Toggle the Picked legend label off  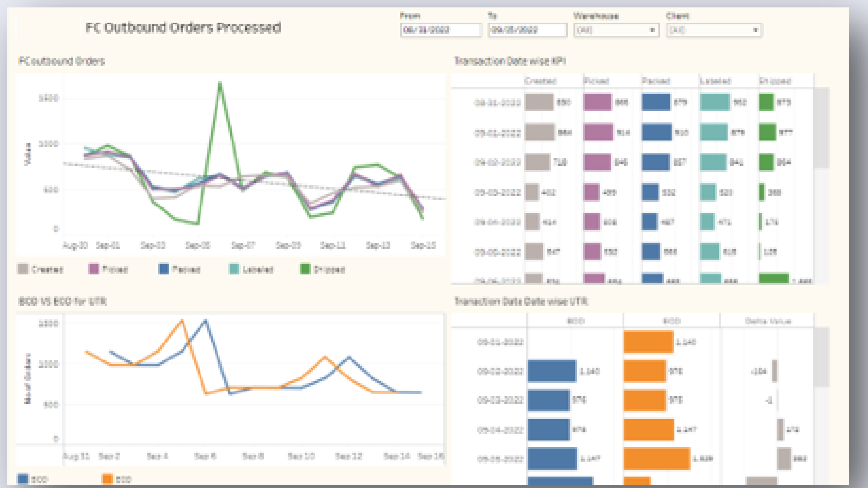pyautogui.click(x=115, y=269)
